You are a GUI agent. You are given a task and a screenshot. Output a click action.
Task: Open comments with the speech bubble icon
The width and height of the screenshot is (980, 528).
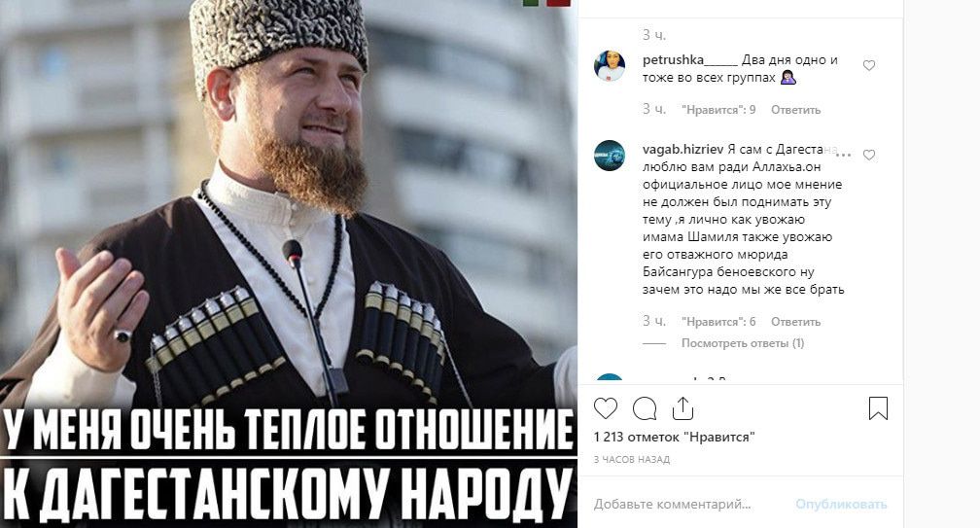[645, 408]
